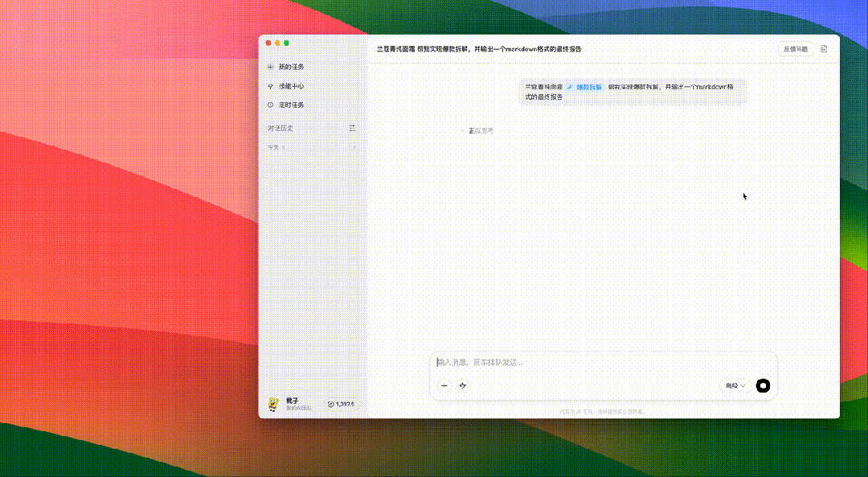
Task: Open 技能中心 from the sidebar
Action: pyautogui.click(x=291, y=86)
